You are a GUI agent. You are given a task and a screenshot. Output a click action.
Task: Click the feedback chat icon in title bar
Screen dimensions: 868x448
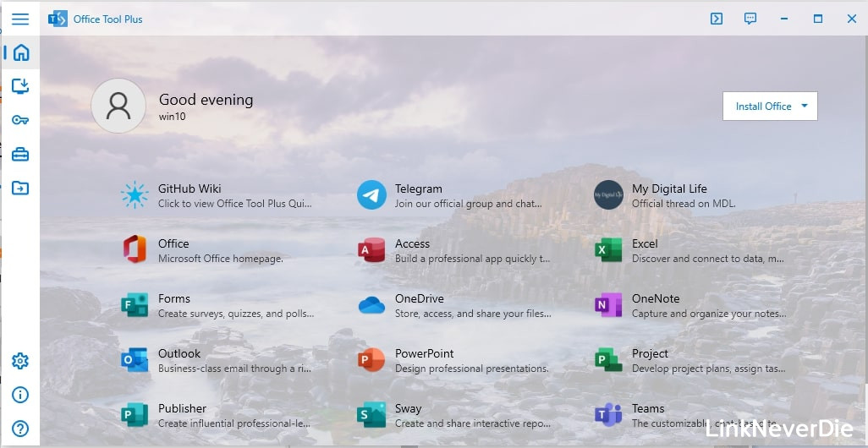[x=750, y=19]
